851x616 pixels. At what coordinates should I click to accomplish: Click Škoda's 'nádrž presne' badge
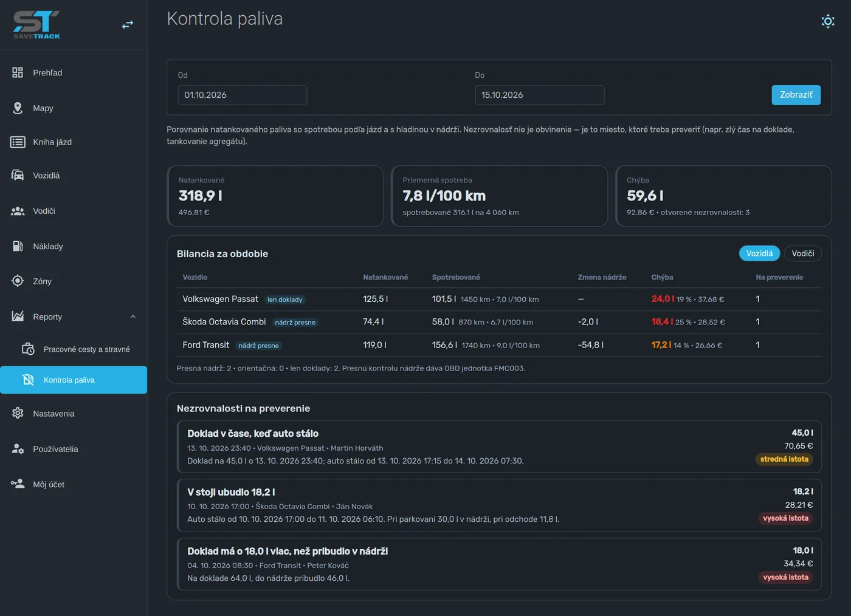295,323
